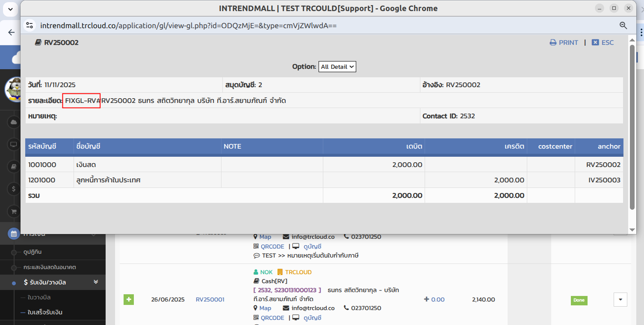Open site information icon in address bar
This screenshot has width=644, height=325.
point(29,26)
